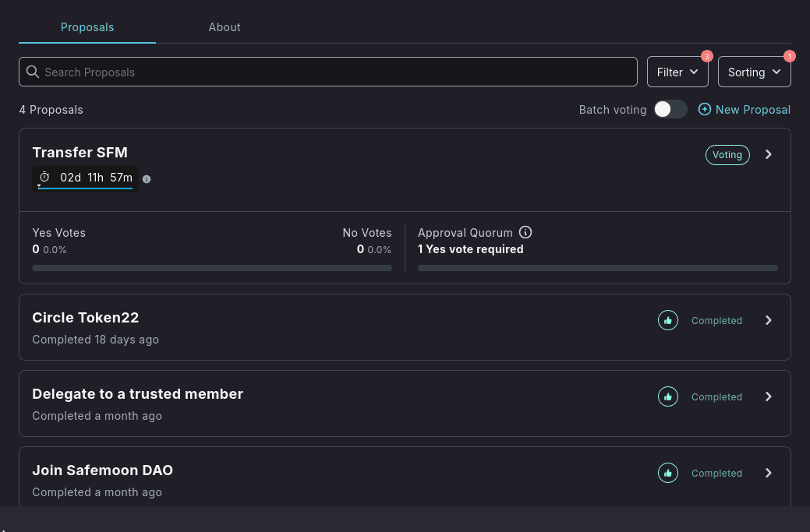Focus the Search Proposals input field
Screen dimensions: 810x532
coord(335,72)
